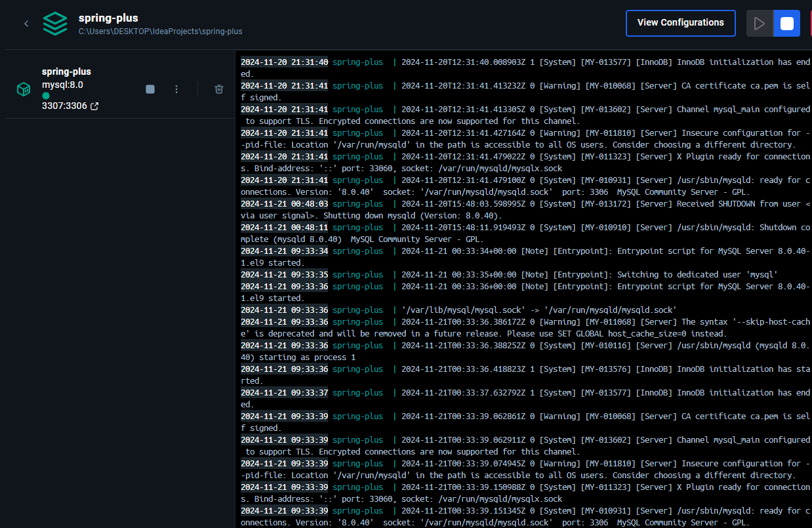Click log line "'/var/lib/mysql/mysql.sock' -> '/var/run/mysqld/mysqld.sock'"
This screenshot has height=528, width=812.
pos(539,310)
